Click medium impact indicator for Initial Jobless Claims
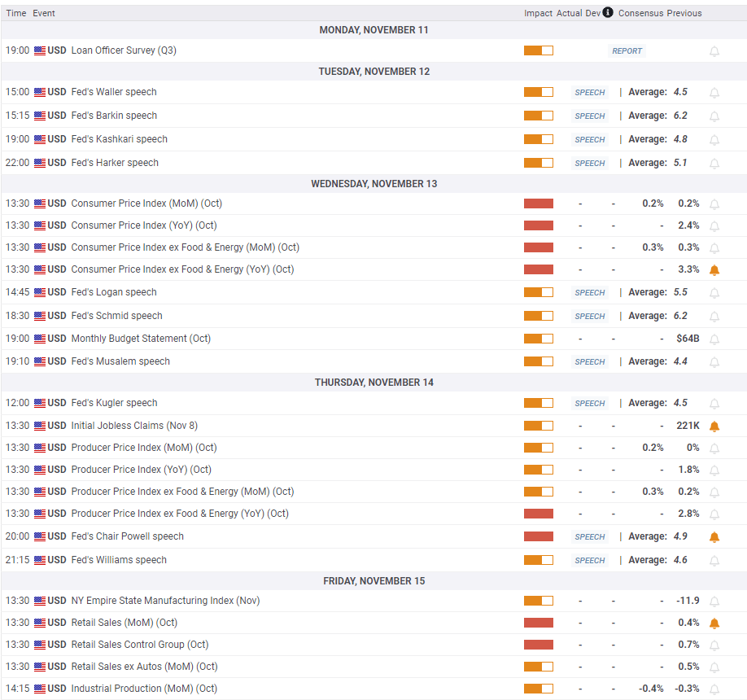Screen dimensions: 747x700 click(539, 426)
